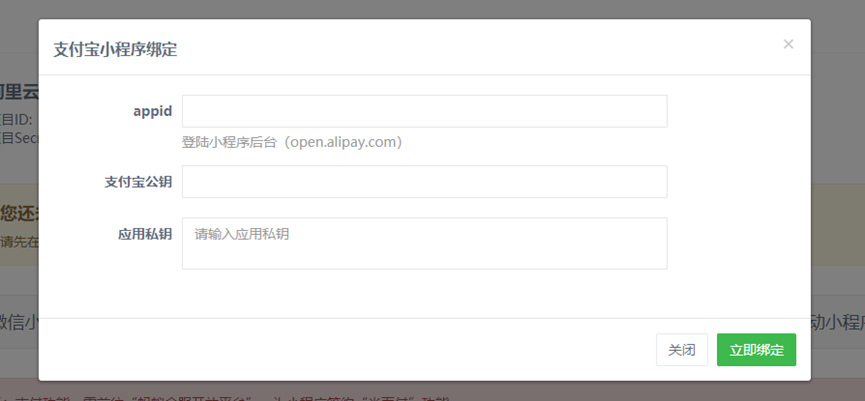The image size is (865, 401).
Task: Click the open.alipay.com hint text below appid
Action: [x=292, y=142]
